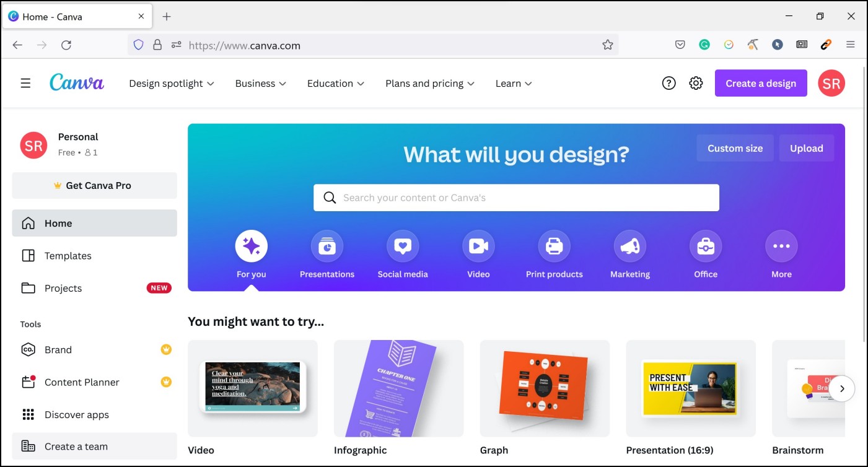Expand the Learn dropdown menu
The image size is (868, 467).
click(x=514, y=83)
